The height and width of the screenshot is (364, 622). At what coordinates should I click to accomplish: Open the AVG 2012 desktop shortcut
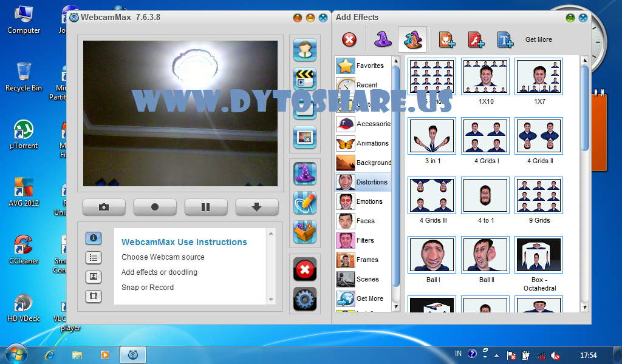coord(24,192)
